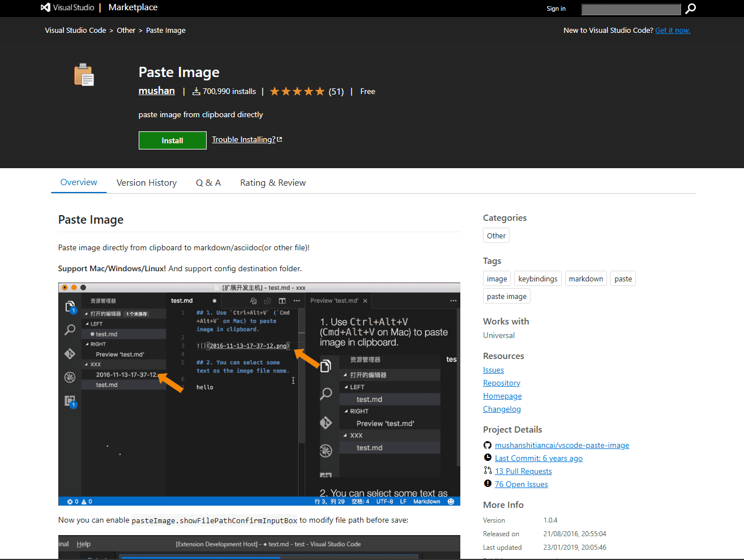The width and height of the screenshot is (744, 560).
Task: Select the 'paste image' tag
Action: (507, 296)
